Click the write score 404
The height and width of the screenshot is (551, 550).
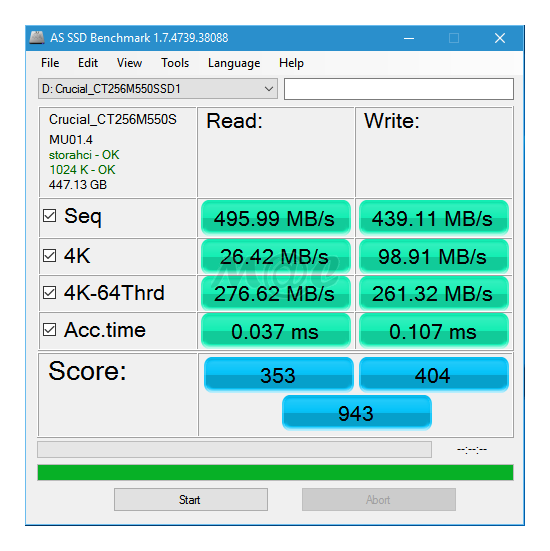(434, 375)
